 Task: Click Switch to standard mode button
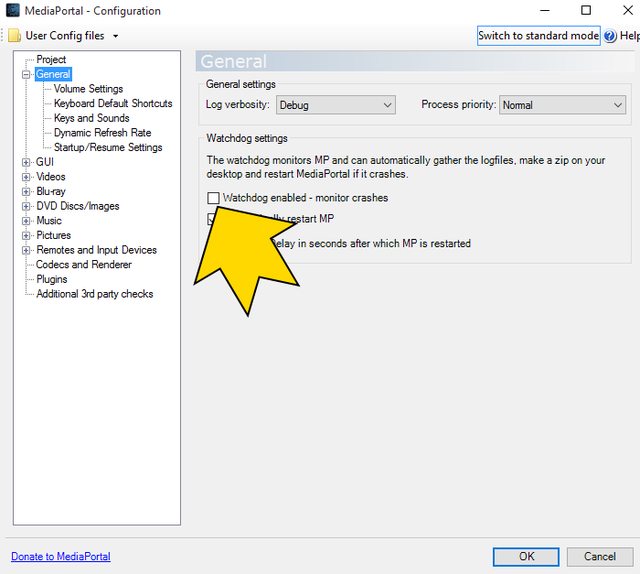click(x=538, y=36)
